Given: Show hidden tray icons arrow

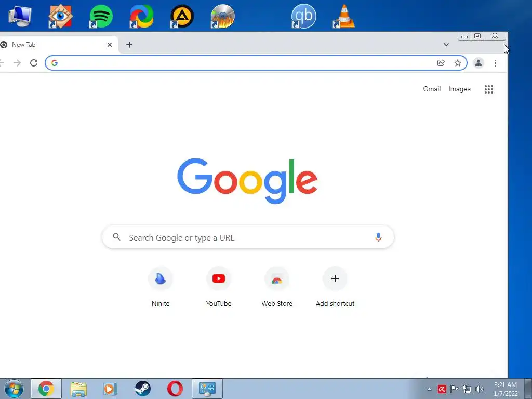Looking at the screenshot, I should [x=429, y=389].
